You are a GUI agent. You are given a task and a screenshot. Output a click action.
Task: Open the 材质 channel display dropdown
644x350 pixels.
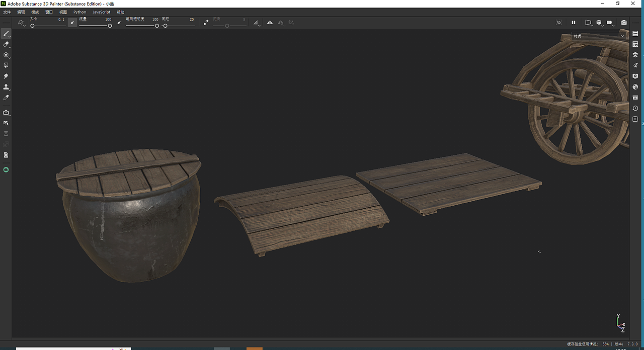click(599, 36)
